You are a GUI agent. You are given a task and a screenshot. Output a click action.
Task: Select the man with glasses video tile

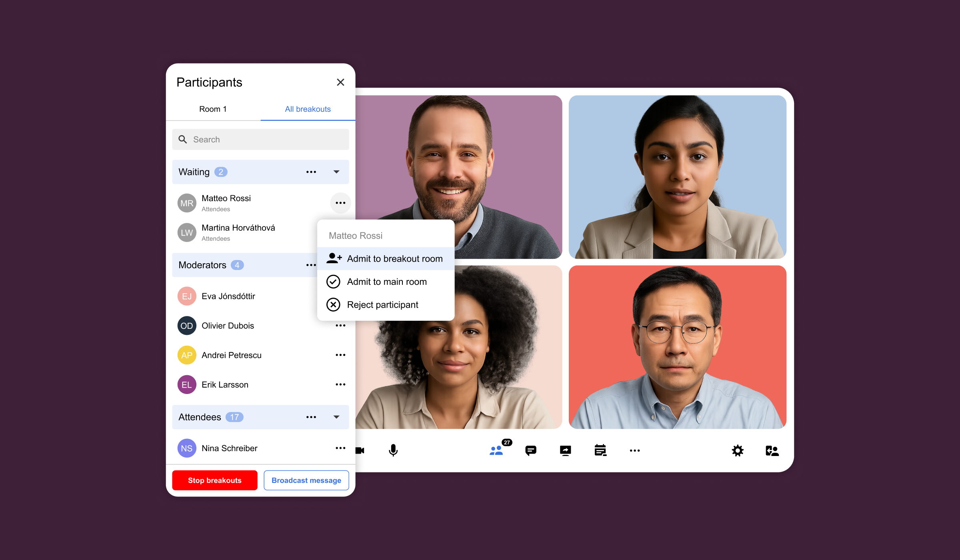[x=677, y=347]
